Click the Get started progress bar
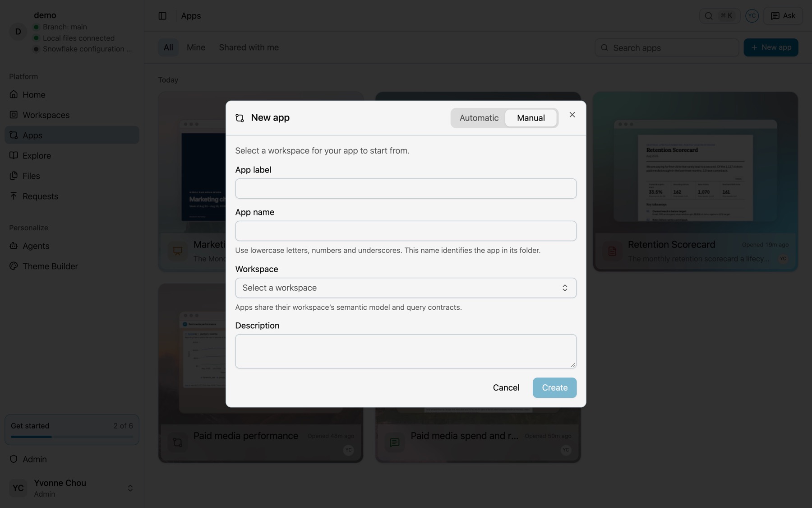Screen dimensions: 812x508 point(72,437)
